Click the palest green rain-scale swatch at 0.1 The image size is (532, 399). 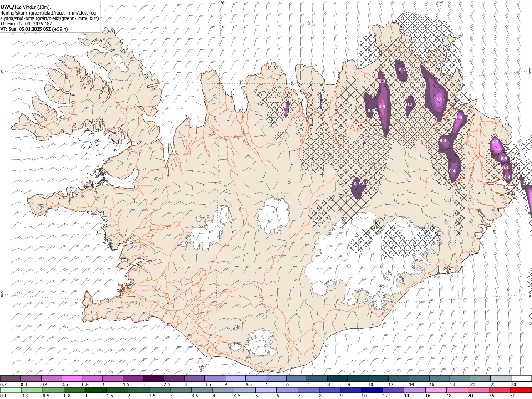(x=11, y=390)
